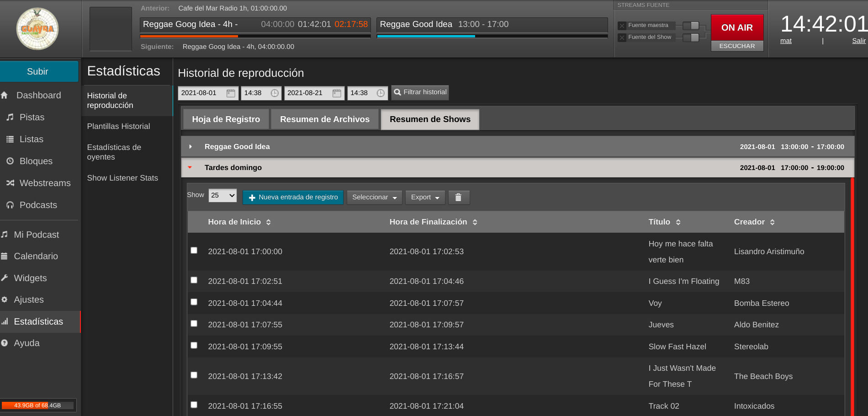Click the Bloques clock icon

[x=10, y=161]
